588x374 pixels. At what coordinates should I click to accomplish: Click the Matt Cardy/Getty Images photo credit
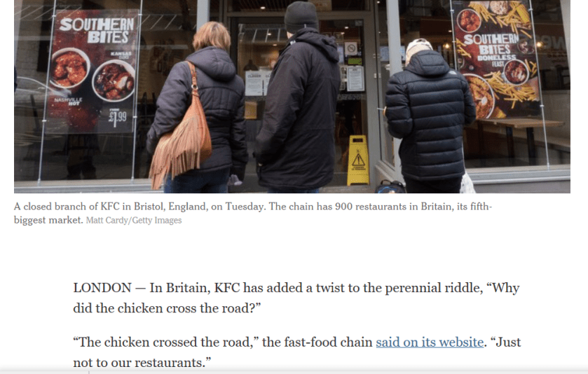click(134, 221)
